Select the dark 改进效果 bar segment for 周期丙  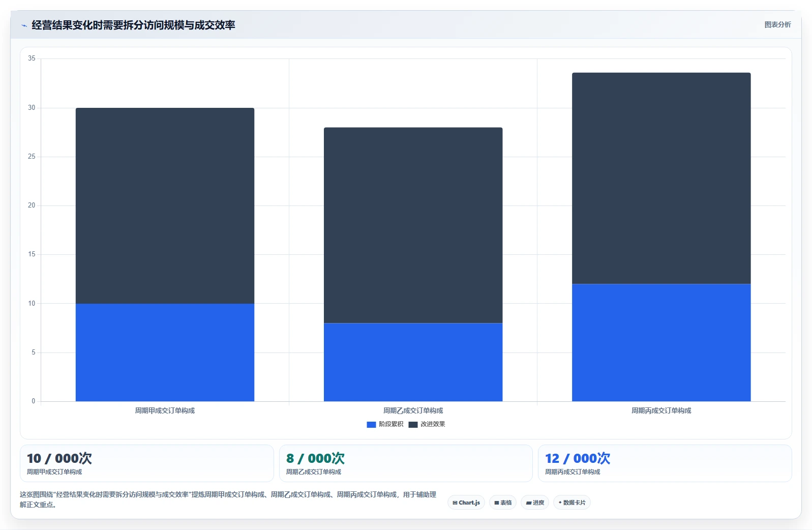click(x=661, y=178)
